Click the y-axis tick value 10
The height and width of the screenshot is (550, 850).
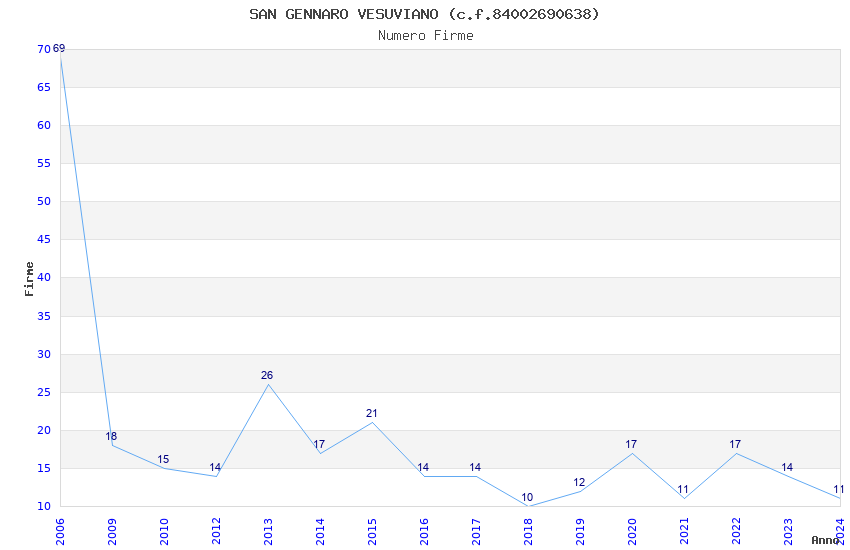click(44, 506)
